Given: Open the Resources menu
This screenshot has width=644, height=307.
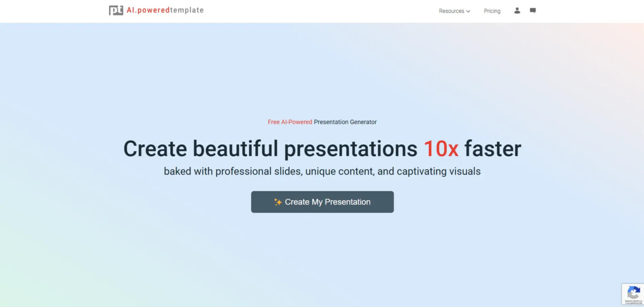Looking at the screenshot, I should (451, 11).
